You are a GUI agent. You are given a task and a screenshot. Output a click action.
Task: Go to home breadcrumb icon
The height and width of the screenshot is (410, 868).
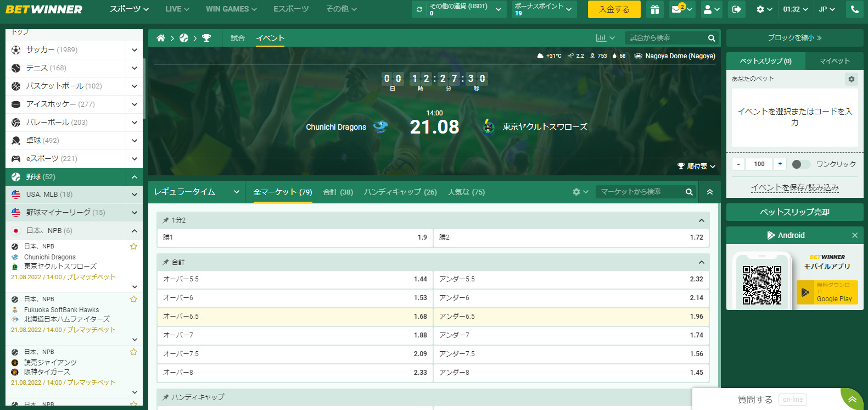[161, 38]
